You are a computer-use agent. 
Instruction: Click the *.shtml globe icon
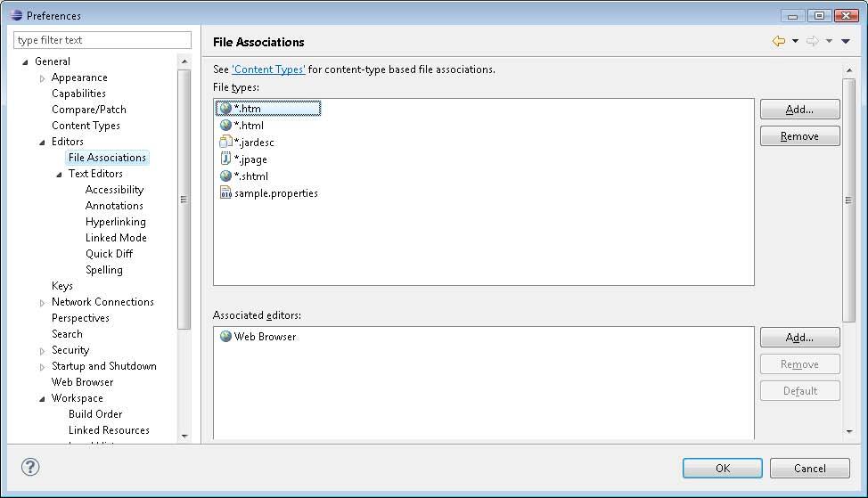(x=225, y=176)
